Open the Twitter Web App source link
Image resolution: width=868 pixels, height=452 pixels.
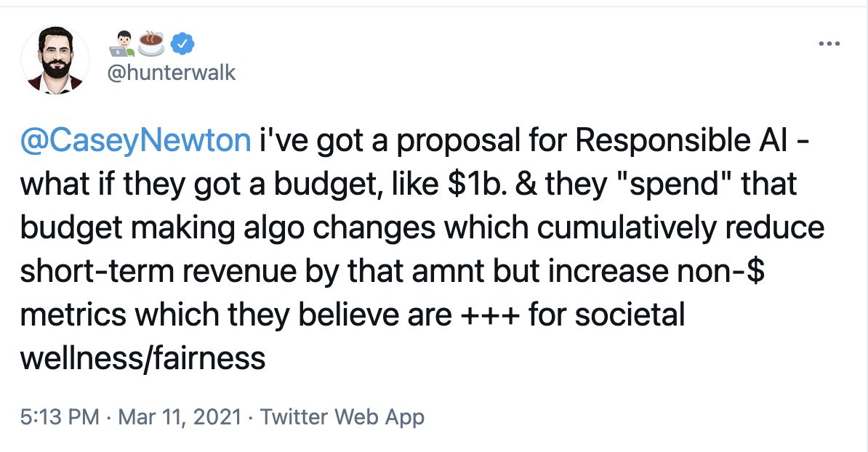click(x=342, y=417)
